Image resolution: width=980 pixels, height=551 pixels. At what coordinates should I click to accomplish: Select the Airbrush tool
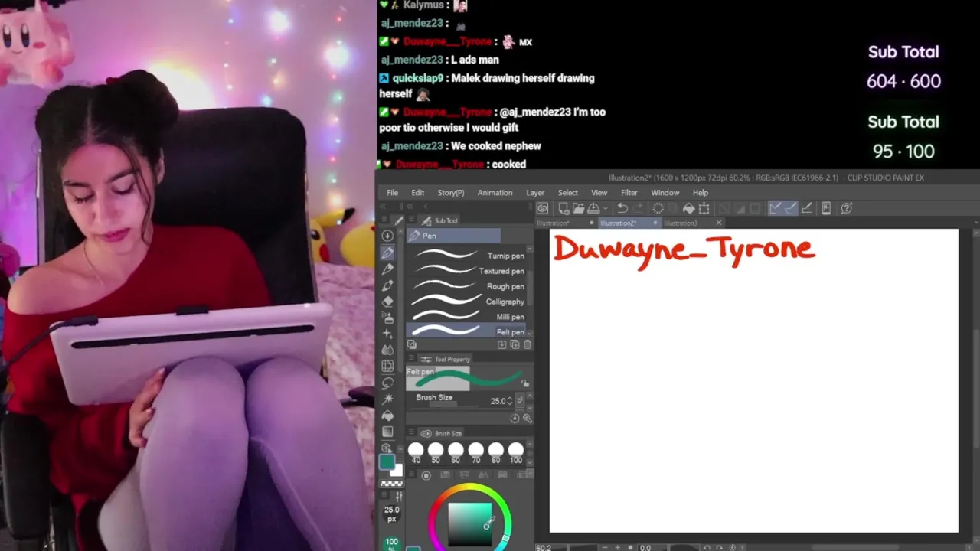click(387, 318)
